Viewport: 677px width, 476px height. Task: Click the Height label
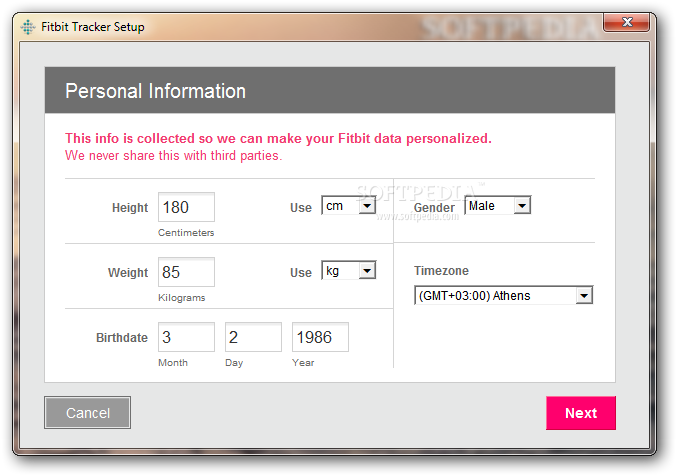coord(130,207)
